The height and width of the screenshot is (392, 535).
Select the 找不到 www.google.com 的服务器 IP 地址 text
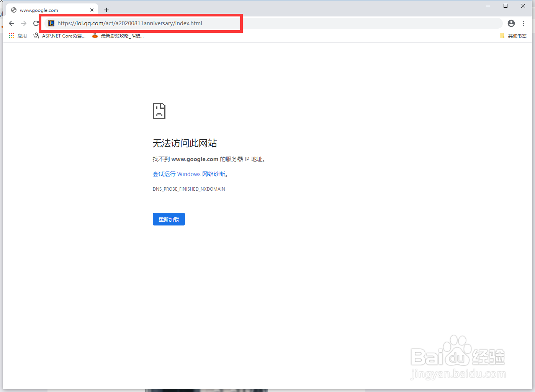click(x=209, y=159)
